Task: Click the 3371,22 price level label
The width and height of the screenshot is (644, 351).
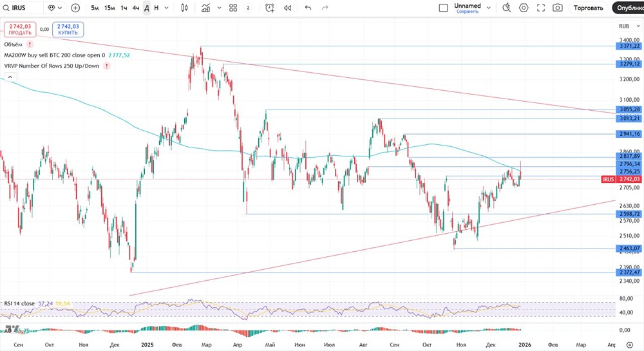Action: tap(629, 46)
